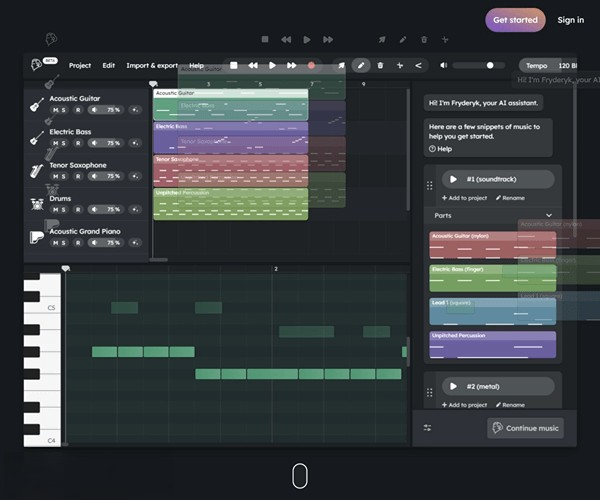This screenshot has width=600, height=500.
Task: Open the Help menu in toolbar
Action: 196,65
